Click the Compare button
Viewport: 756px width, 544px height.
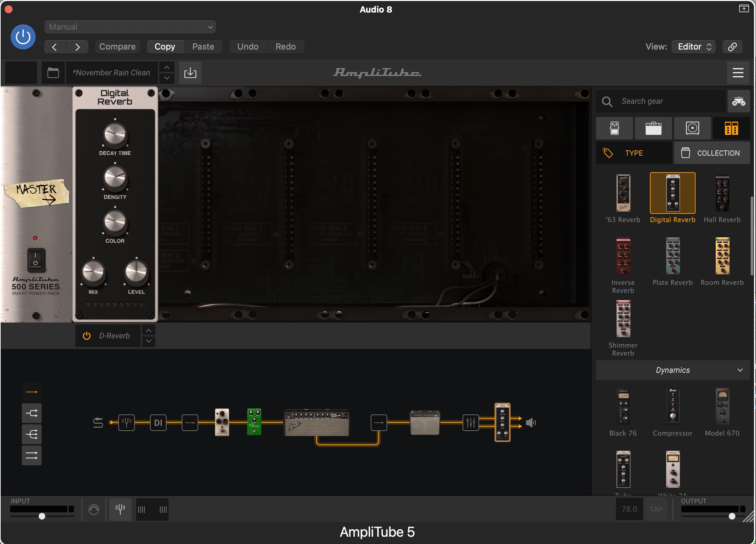point(117,47)
